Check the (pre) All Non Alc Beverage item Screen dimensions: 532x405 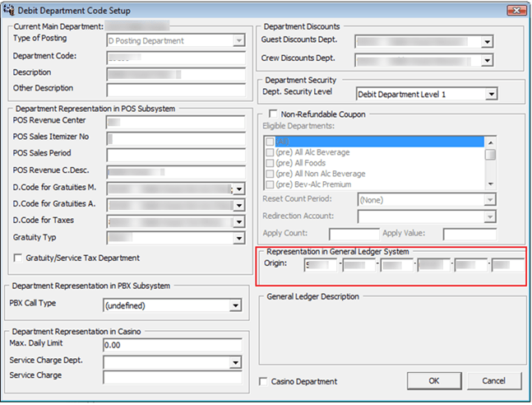click(270, 174)
